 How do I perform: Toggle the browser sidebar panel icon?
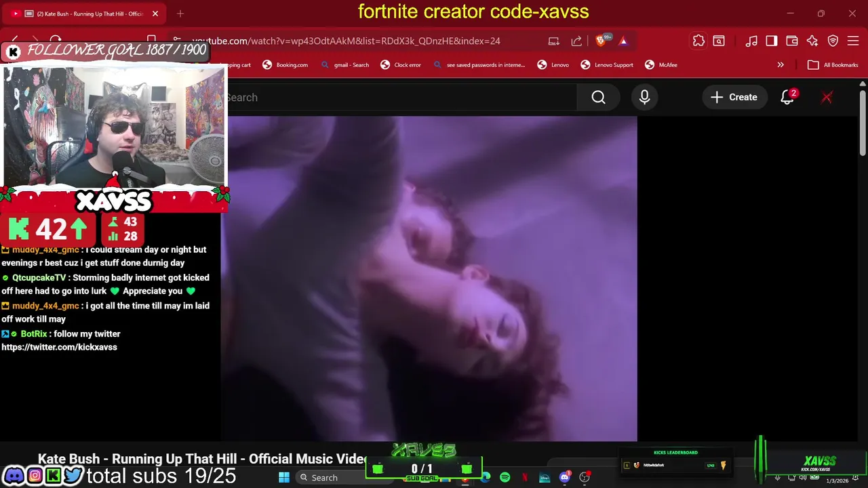pos(772,41)
